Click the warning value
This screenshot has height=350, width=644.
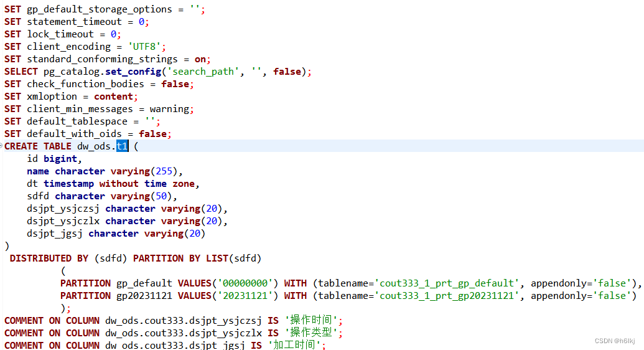point(169,109)
